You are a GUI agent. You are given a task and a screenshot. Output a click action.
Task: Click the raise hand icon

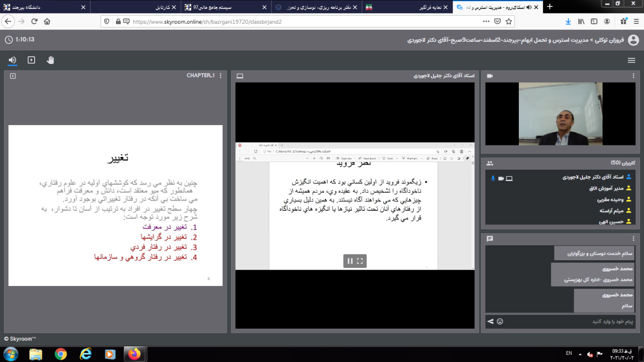coord(50,60)
